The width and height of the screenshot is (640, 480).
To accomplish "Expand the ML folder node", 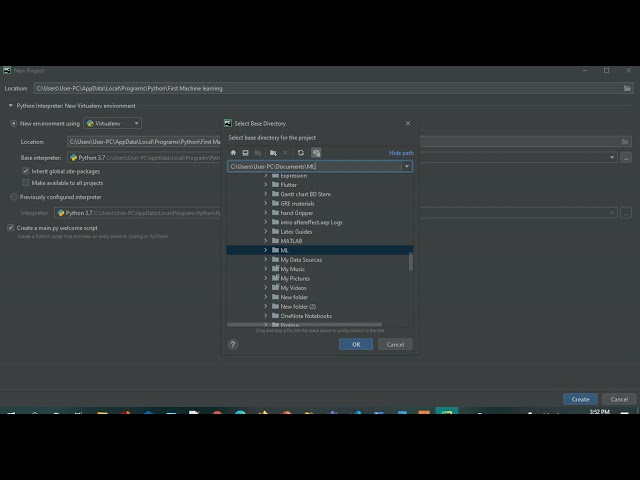I will click(266, 250).
